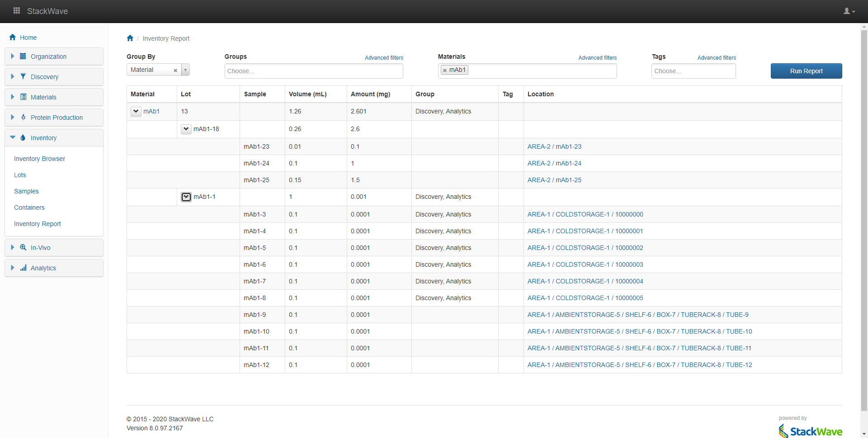Open the user account menu icon
This screenshot has height=438, width=868.
pyautogui.click(x=849, y=11)
